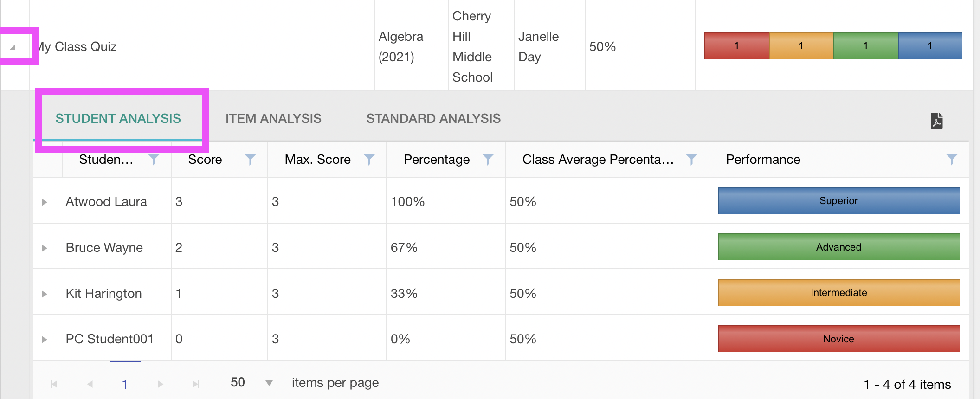980x399 pixels.
Task: Open the Student column filter icon
Action: pyautogui.click(x=154, y=160)
